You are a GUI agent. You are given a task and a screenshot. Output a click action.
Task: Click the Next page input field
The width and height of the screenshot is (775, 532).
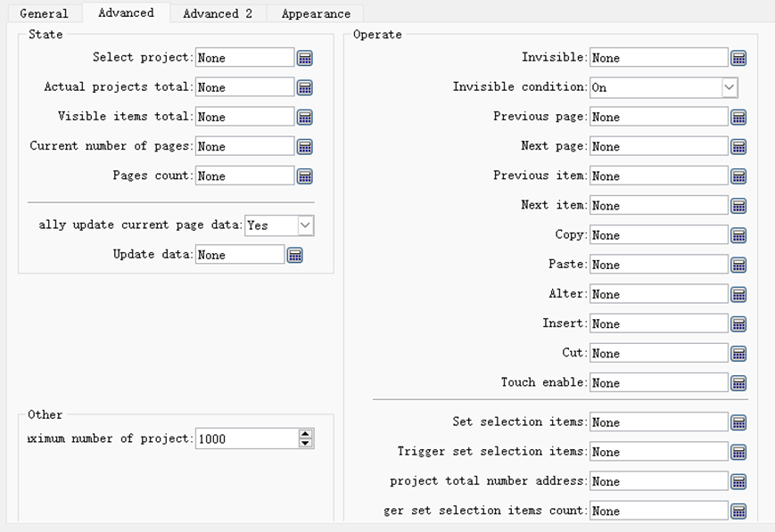tap(658, 146)
